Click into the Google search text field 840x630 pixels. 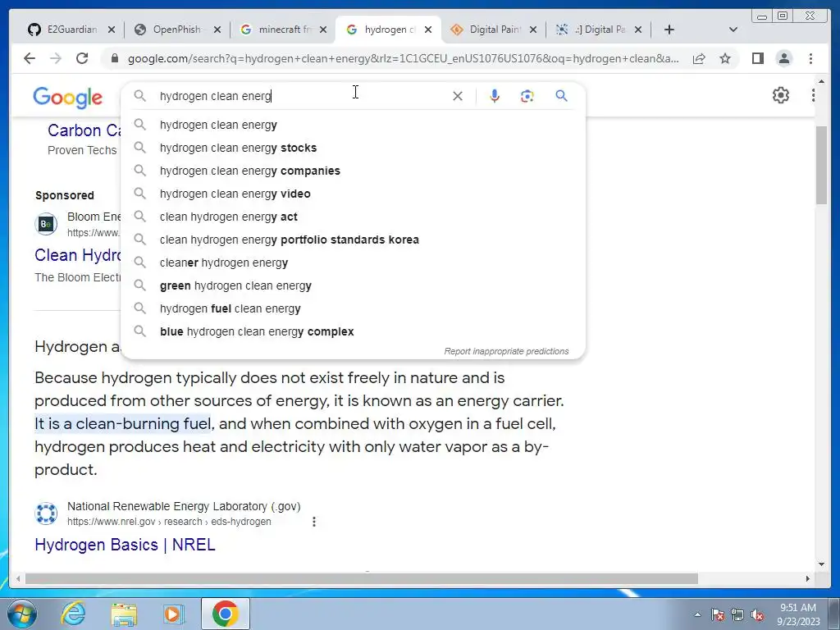point(303,96)
